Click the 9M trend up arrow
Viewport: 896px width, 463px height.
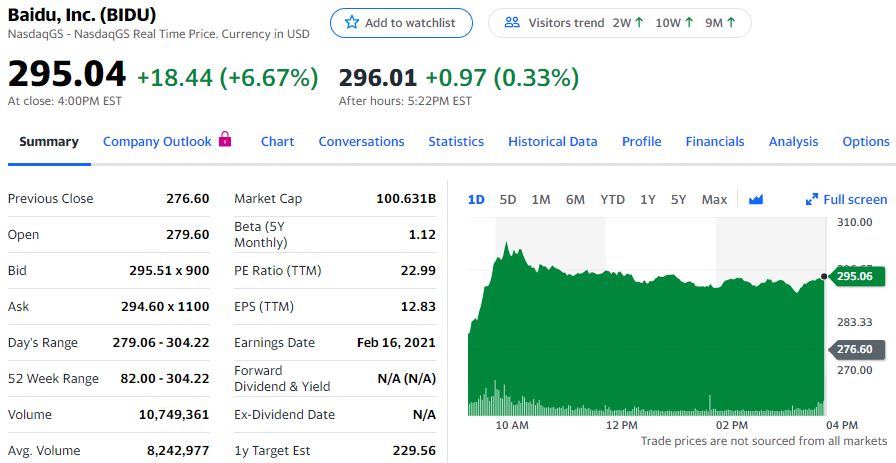pyautogui.click(x=732, y=22)
